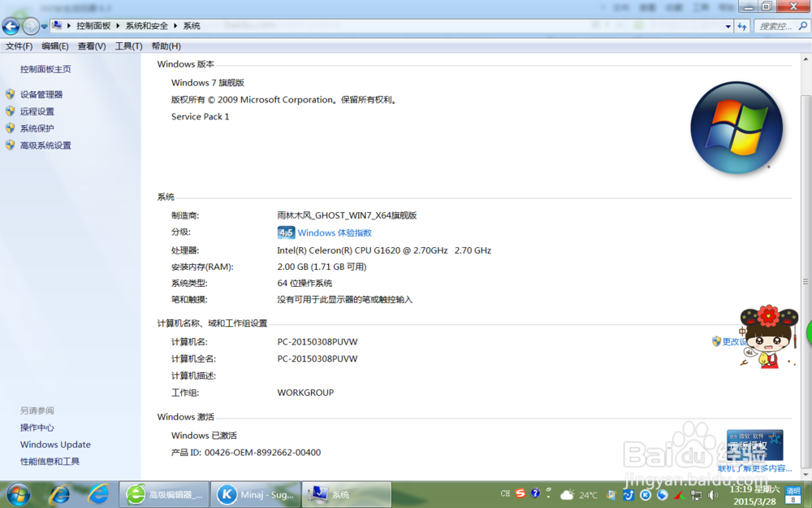This screenshot has height=508, width=812.
Task: Open recent pages dropdown beside Forward arrow
Action: [x=44, y=26]
